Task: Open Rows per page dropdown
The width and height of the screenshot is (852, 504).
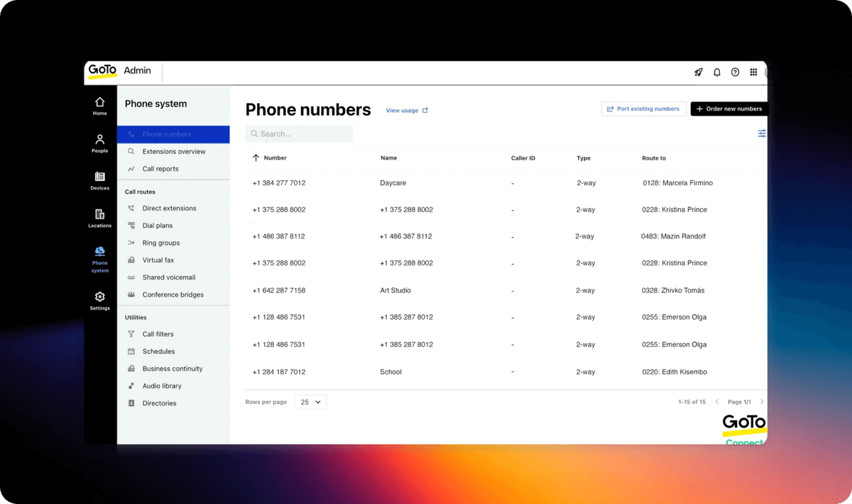Action: (x=310, y=402)
